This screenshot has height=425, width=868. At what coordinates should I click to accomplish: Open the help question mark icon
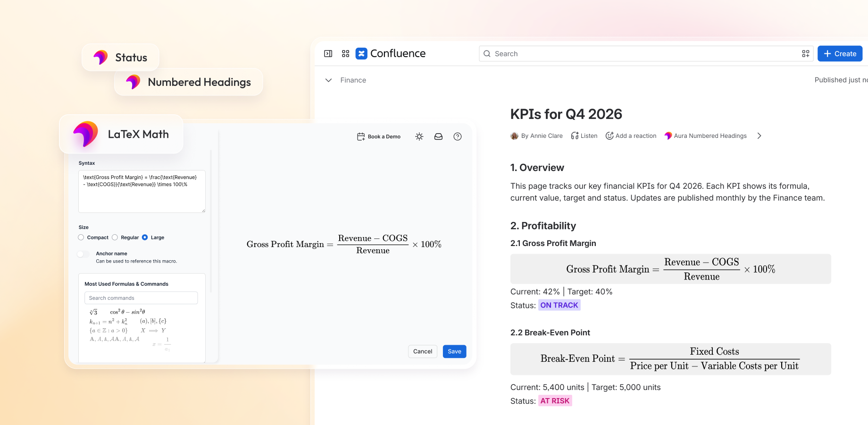pos(458,136)
